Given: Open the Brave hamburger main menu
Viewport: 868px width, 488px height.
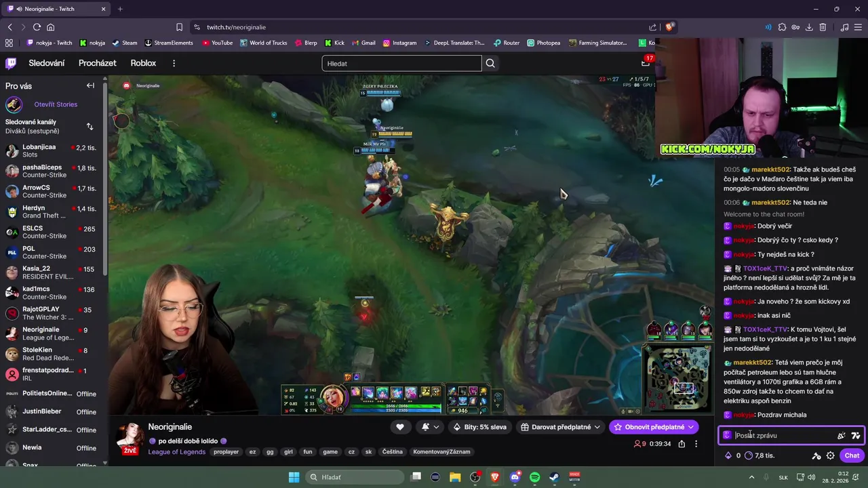Looking at the screenshot, I should [858, 27].
